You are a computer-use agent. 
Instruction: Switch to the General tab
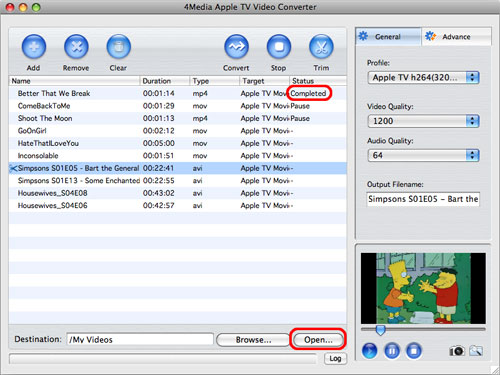(388, 36)
